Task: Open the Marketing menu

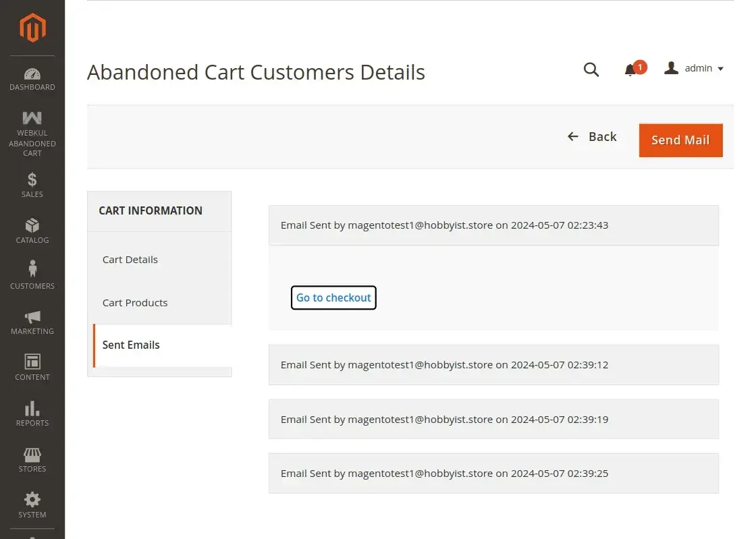Action: pyautogui.click(x=32, y=321)
